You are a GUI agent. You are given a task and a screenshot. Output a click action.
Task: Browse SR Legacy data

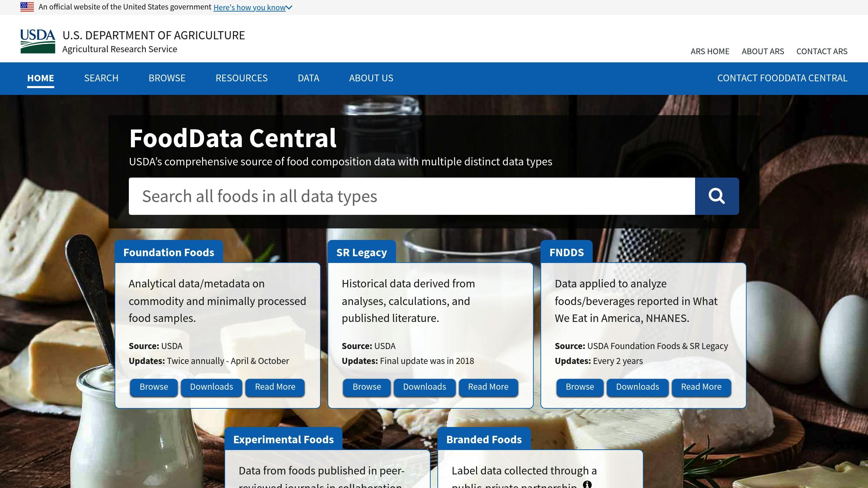tap(367, 387)
